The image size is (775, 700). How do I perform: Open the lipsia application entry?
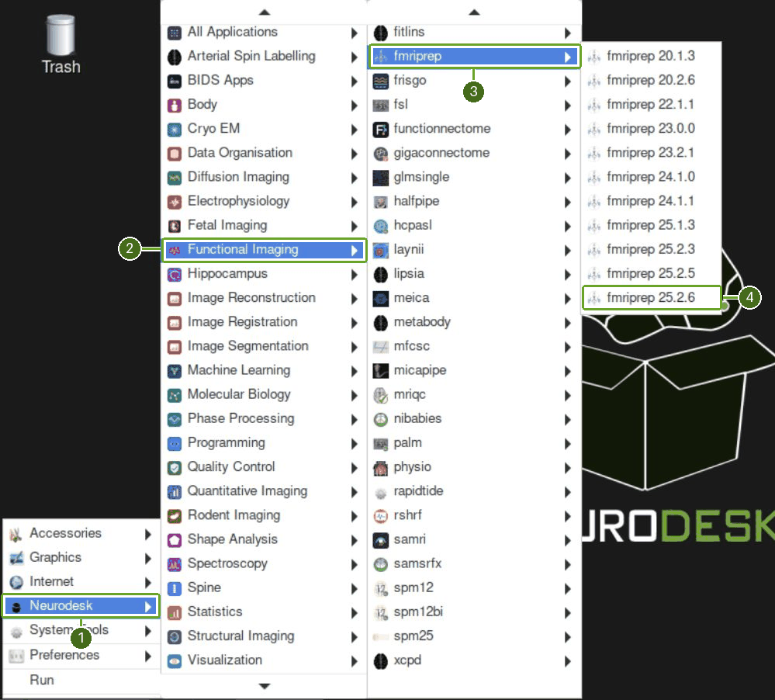pyautogui.click(x=474, y=274)
